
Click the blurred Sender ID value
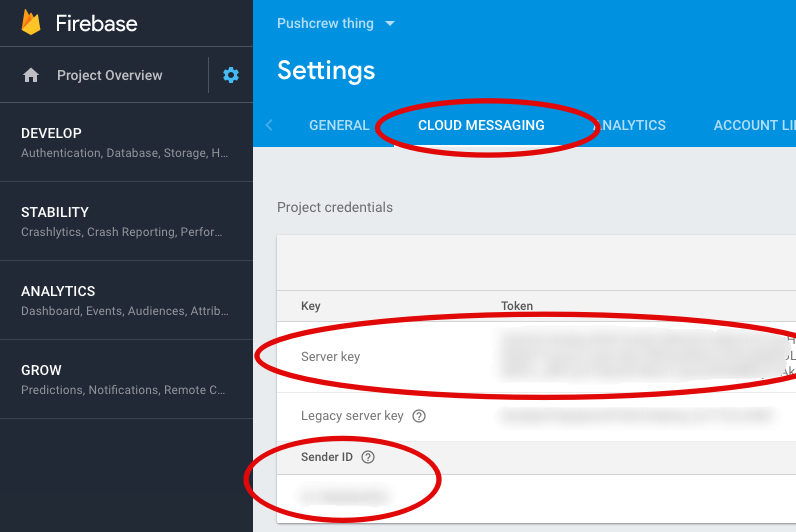[345, 496]
